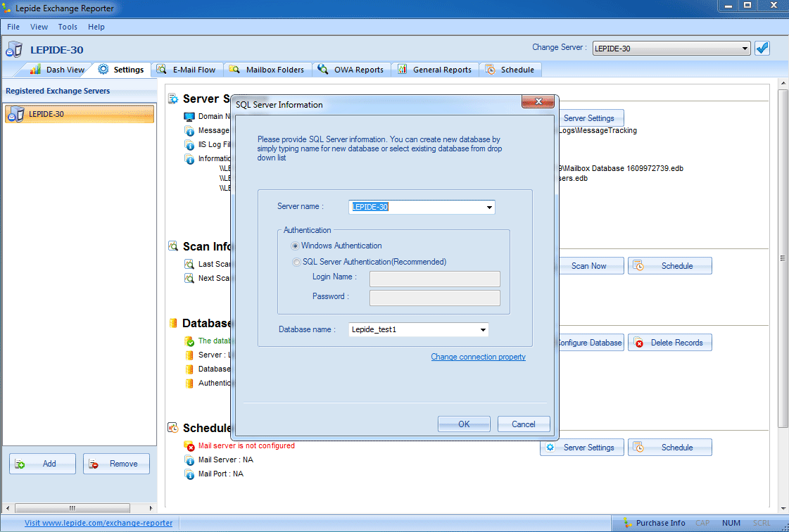
Task: Open the Tools menu
Action: coord(68,27)
